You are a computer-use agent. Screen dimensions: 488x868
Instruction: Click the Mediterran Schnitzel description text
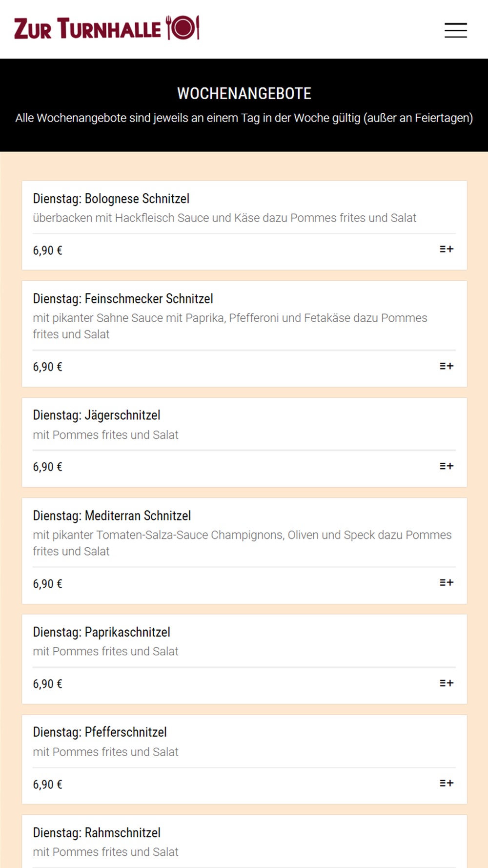242,543
